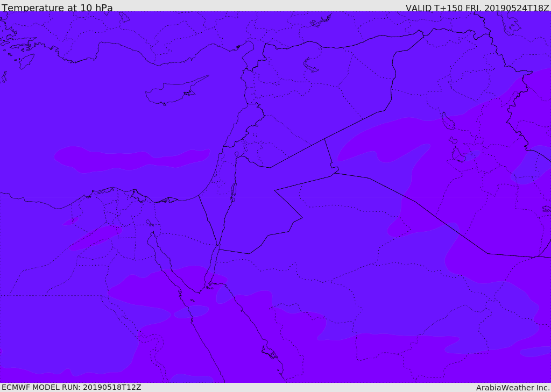The width and height of the screenshot is (551, 392).
Task: Click the 'ArabiaWeather Inc' credit text
Action: coord(512,388)
